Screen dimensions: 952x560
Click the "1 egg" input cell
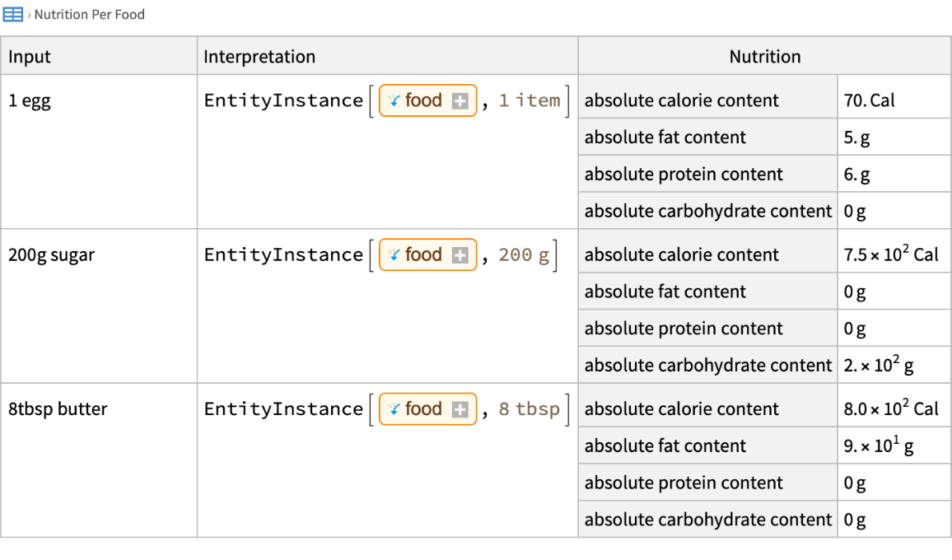point(30,100)
